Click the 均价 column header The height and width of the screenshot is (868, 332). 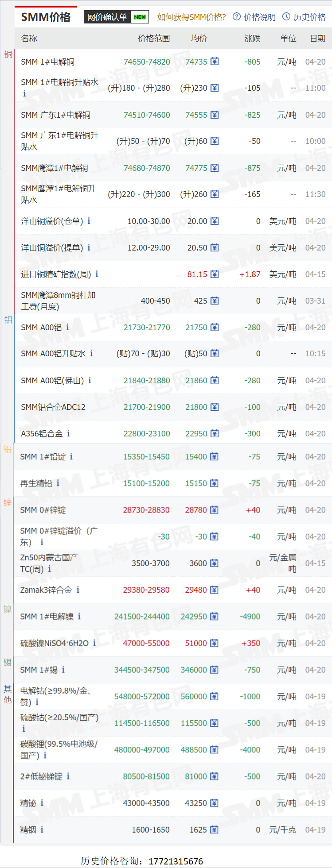199,38
